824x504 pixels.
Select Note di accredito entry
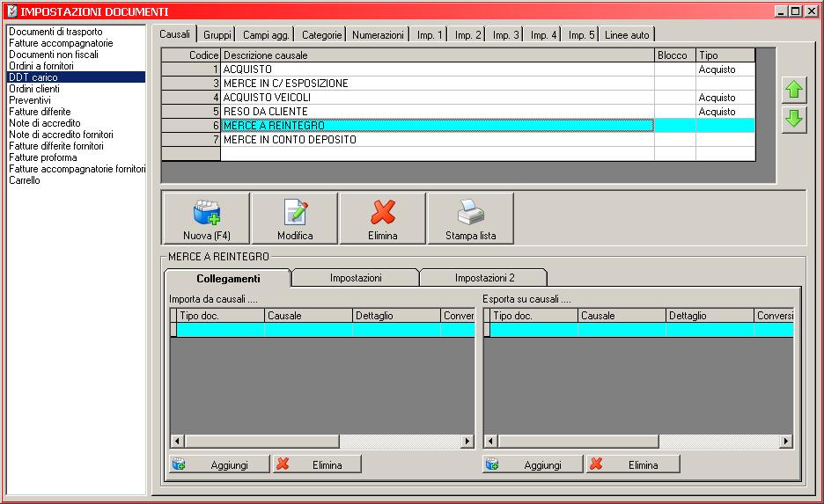click(77, 123)
